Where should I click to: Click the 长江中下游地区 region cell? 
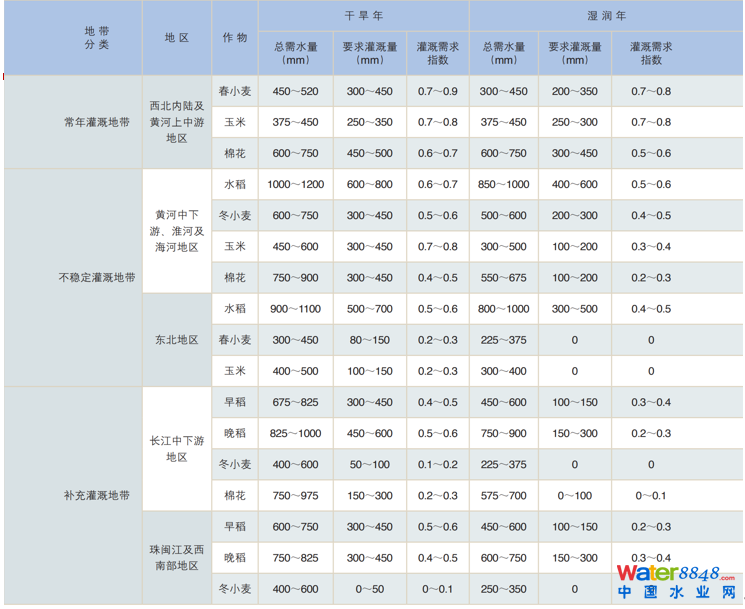coord(176,448)
